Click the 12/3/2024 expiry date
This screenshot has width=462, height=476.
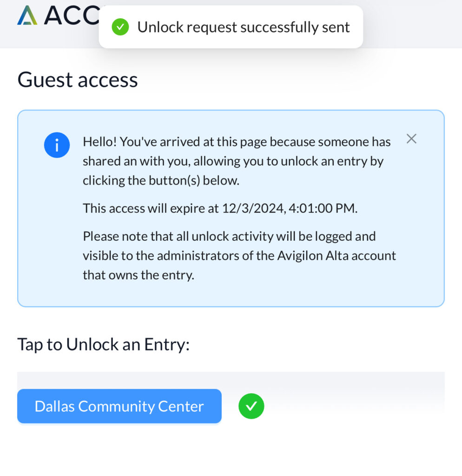(x=254, y=208)
